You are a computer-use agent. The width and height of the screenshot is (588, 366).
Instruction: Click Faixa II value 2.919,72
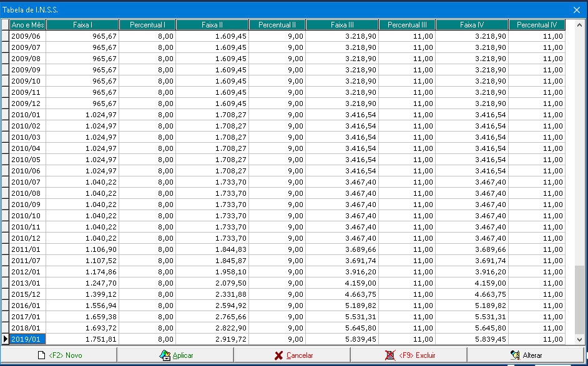click(212, 339)
